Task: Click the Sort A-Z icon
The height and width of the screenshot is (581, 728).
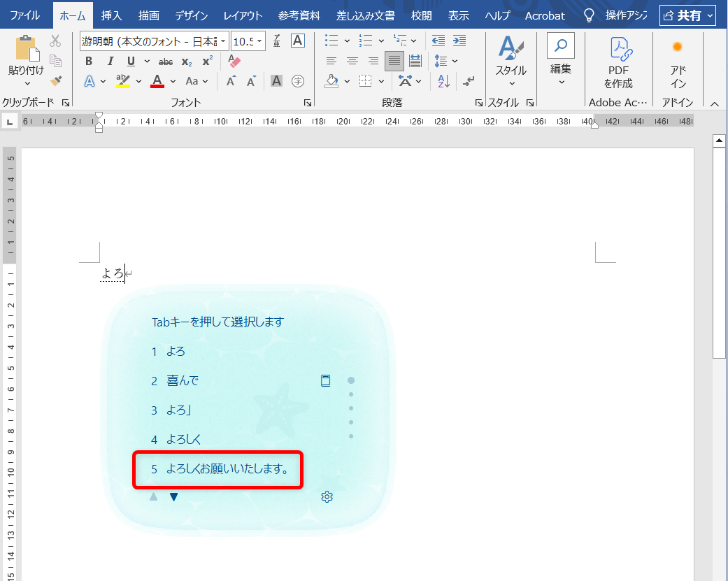Action: tap(443, 81)
